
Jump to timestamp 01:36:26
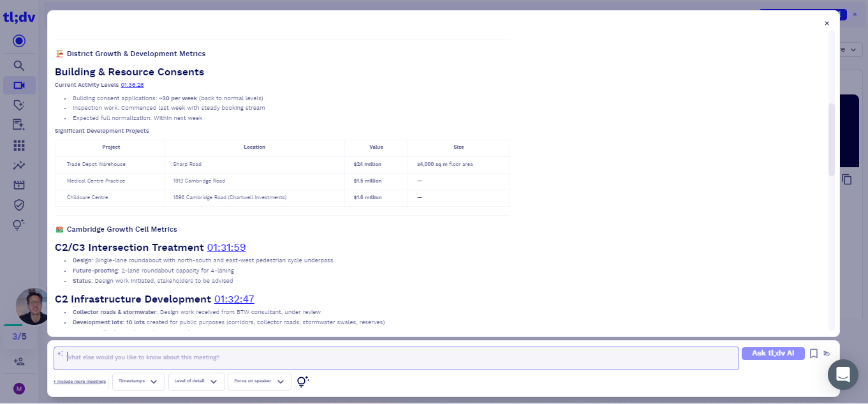point(132,85)
